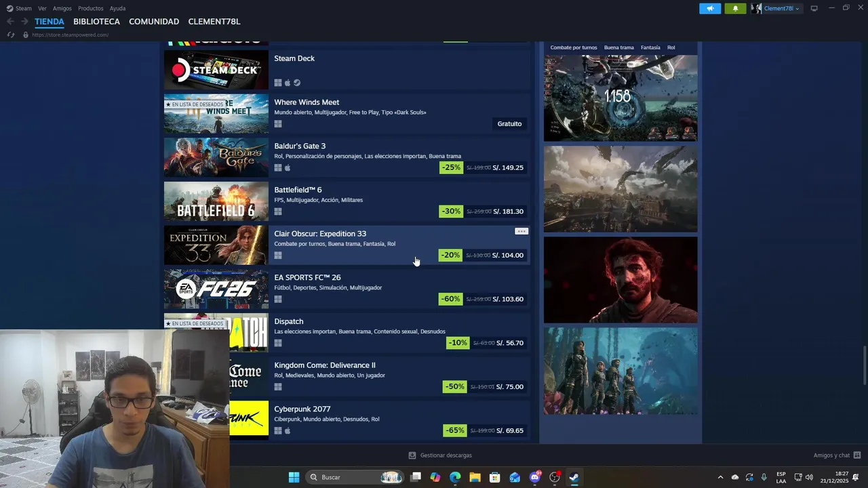
Task: Open the Baldur's Gate 3 title
Action: click(x=300, y=146)
